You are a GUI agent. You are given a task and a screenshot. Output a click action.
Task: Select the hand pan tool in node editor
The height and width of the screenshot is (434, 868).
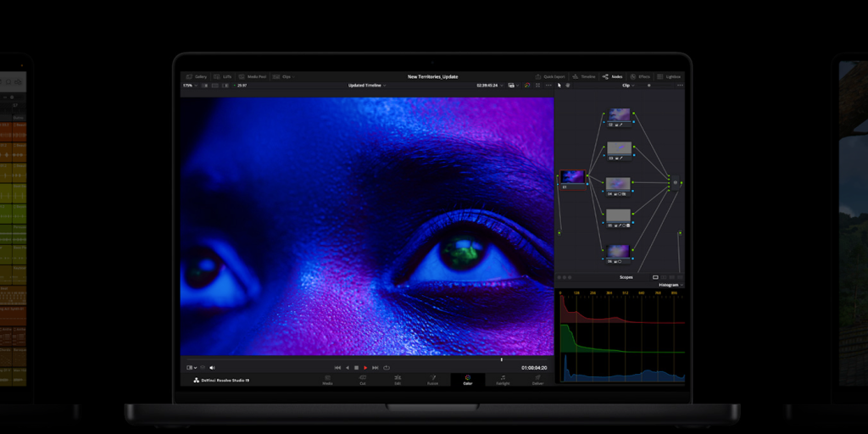click(568, 86)
